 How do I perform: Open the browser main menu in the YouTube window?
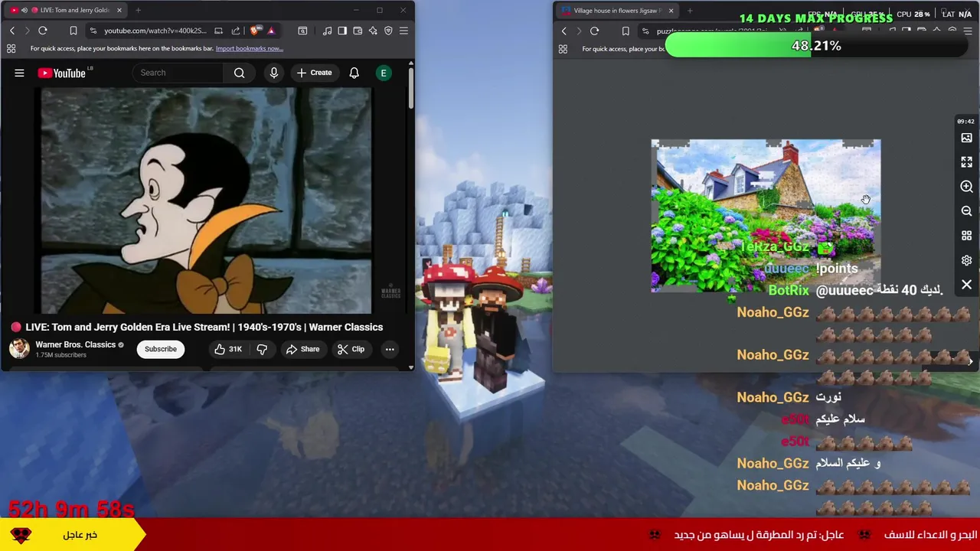403,31
